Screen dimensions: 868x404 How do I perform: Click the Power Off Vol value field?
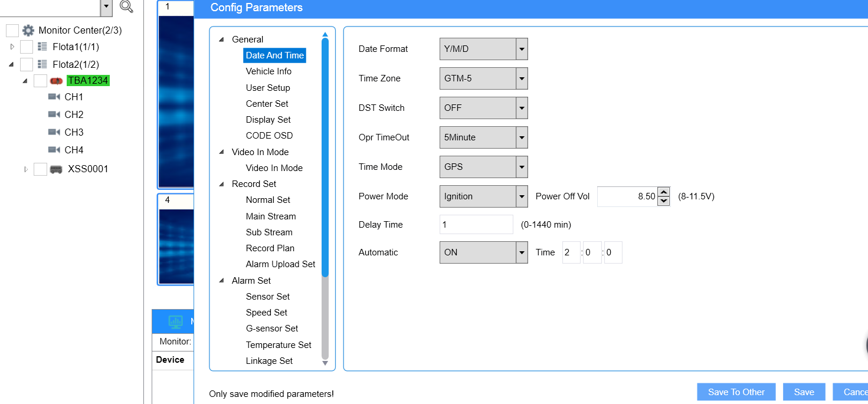tap(627, 196)
